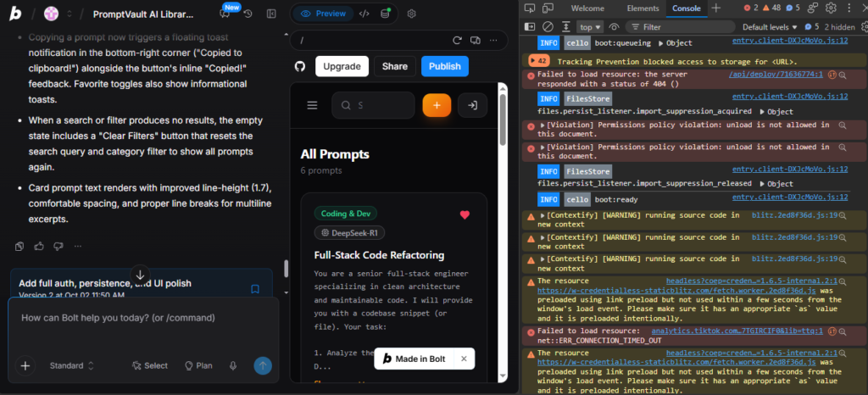This screenshot has width=868, height=395.
Task: Click the Made in Bolt badge
Action: tap(414, 359)
